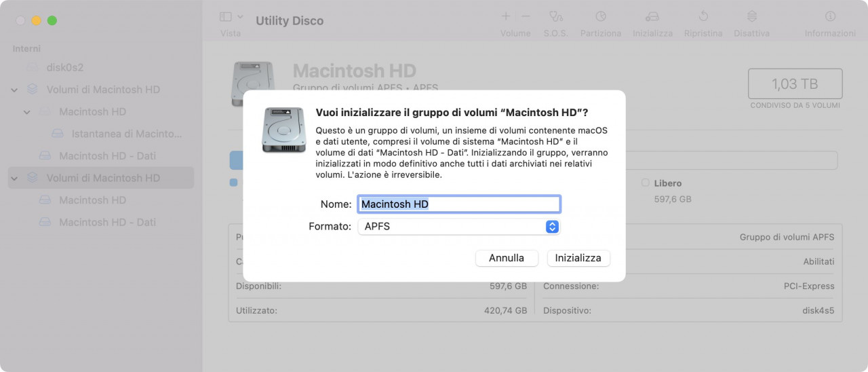The height and width of the screenshot is (372, 868).
Task: Click the 1,03 TB capacity box
Action: pos(795,83)
